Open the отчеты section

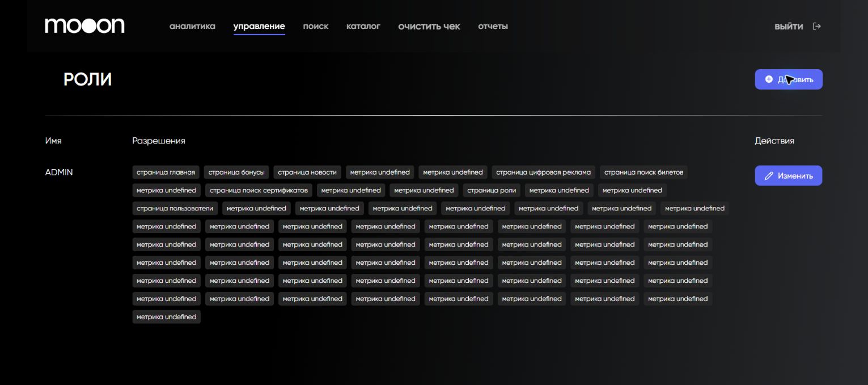click(493, 26)
